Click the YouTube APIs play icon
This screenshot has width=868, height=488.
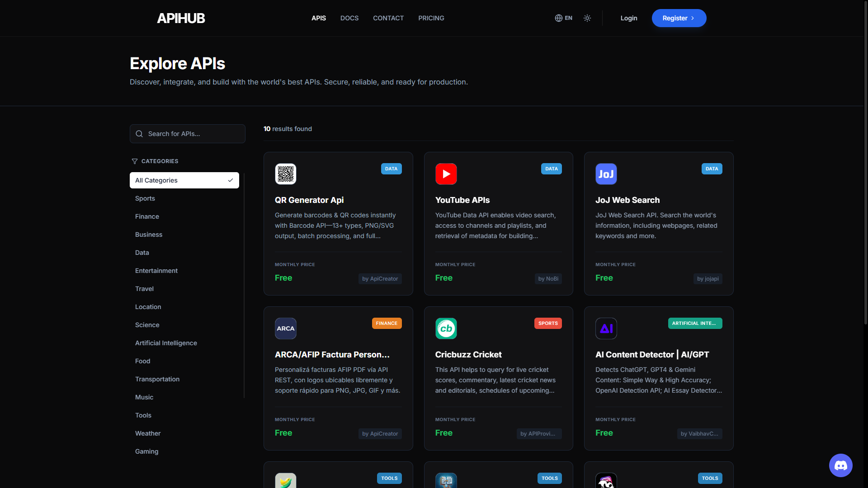446,174
